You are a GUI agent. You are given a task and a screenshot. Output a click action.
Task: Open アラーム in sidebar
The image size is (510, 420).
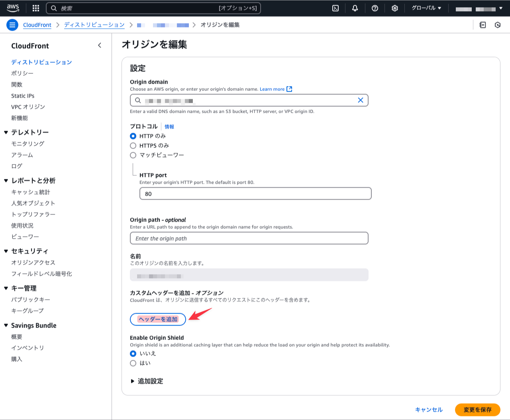[22, 155]
